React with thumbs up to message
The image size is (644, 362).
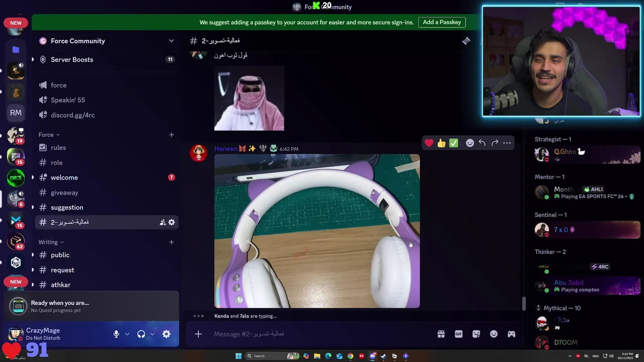(x=441, y=143)
